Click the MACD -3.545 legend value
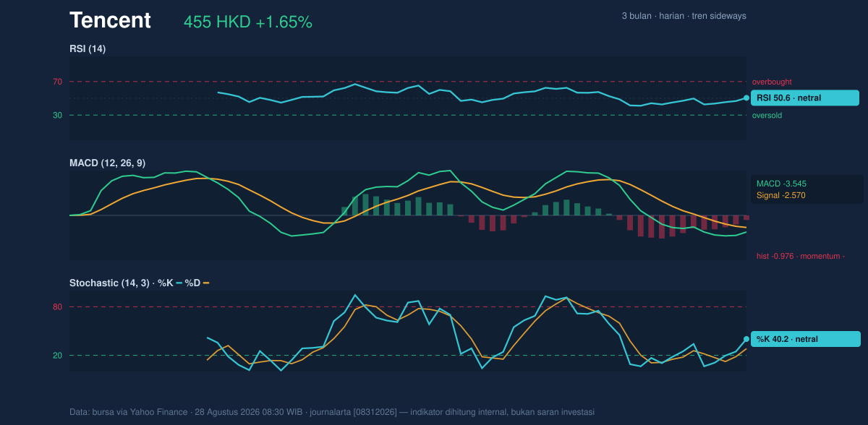This screenshot has height=425, width=868. pos(781,184)
